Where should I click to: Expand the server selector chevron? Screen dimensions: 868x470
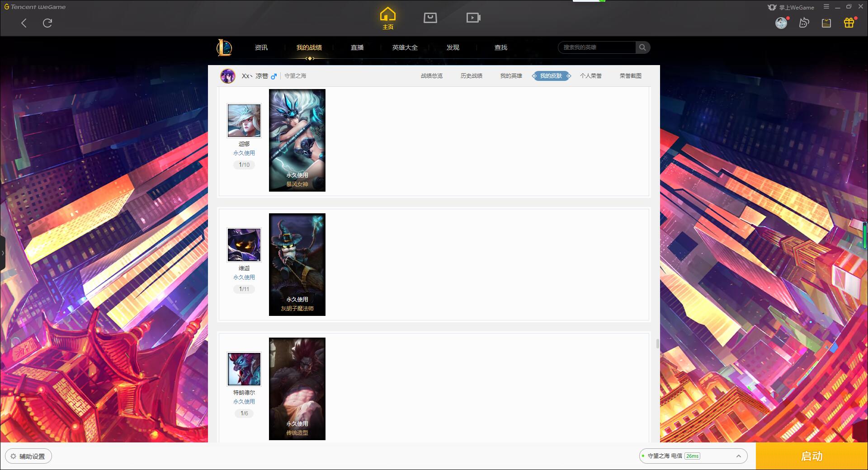(739, 456)
